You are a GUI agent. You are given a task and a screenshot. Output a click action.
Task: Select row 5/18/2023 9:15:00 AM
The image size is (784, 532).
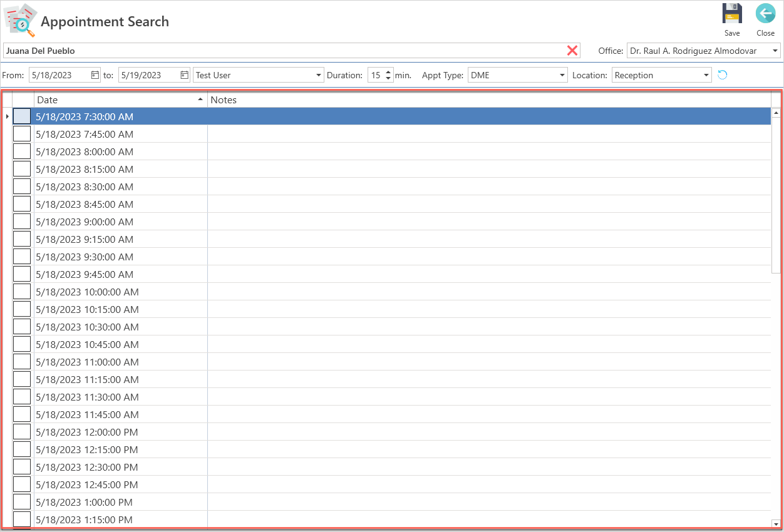click(x=391, y=239)
